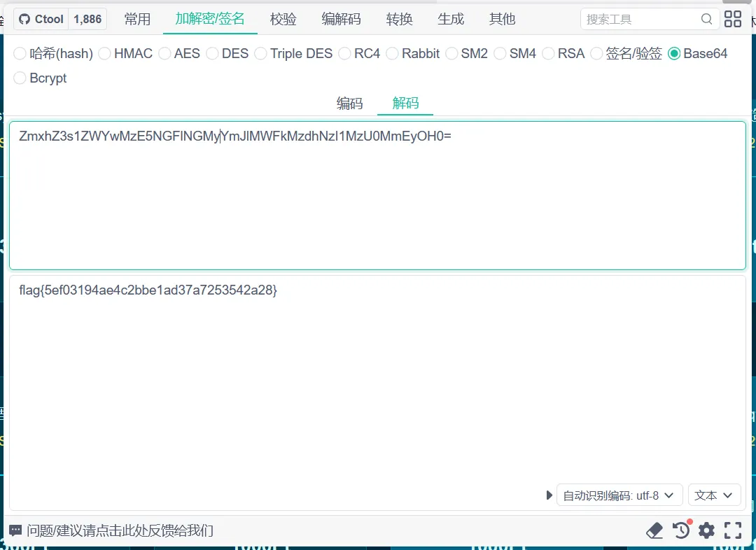Open history with the clock icon
The height and width of the screenshot is (550, 756).
681,530
